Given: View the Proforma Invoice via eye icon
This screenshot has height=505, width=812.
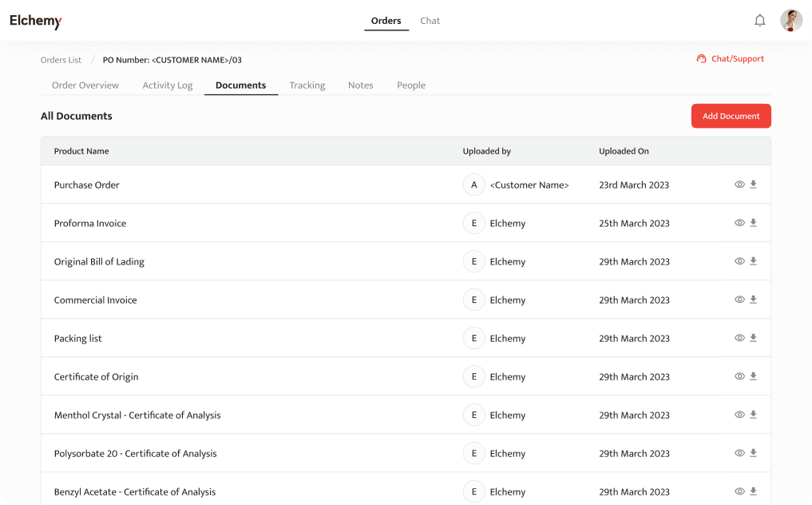Looking at the screenshot, I should coord(739,223).
